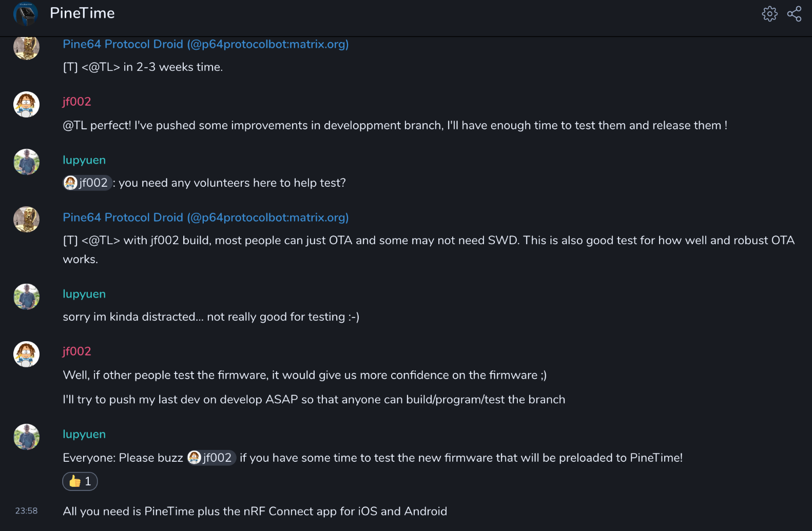Viewport: 812px width, 531px height.
Task: Click lupyuen's avatar beside the volunteers question
Action: point(26,162)
